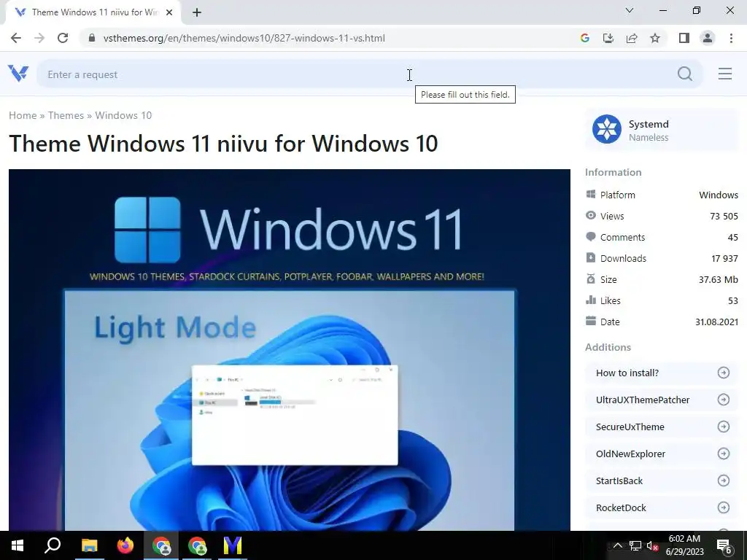Open StartIsBack addition

(x=662, y=481)
